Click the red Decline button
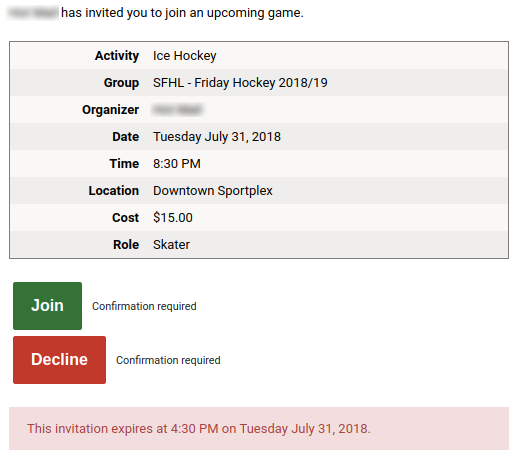This screenshot has width=517, height=459. coord(59,360)
